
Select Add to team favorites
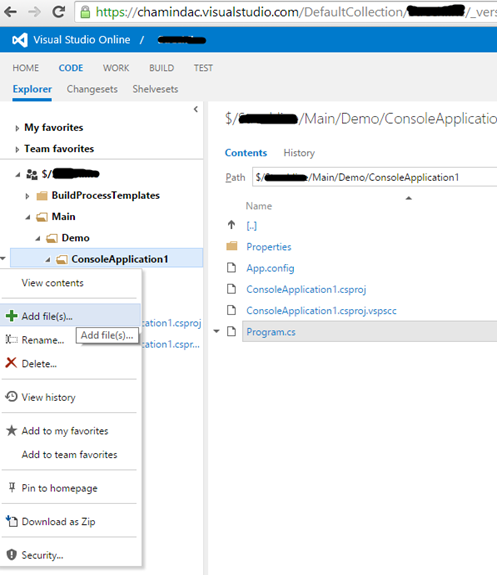click(x=69, y=454)
